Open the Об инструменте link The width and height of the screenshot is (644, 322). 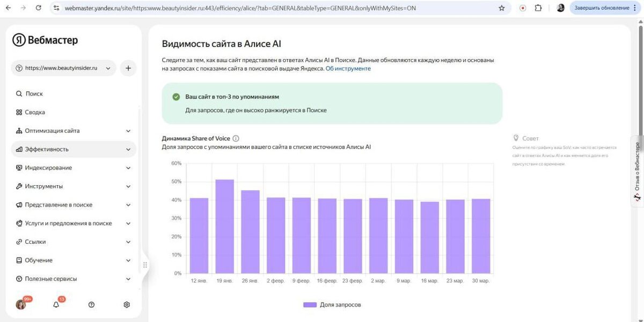tap(348, 69)
